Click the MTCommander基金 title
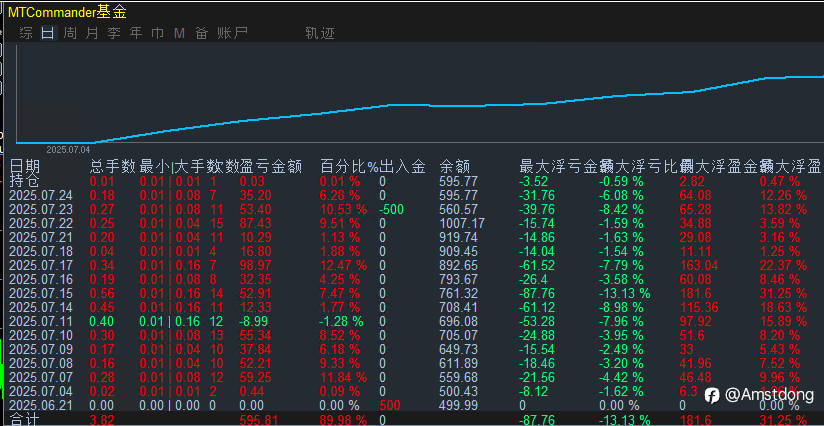Viewport: 824px width, 426px height. click(67, 12)
